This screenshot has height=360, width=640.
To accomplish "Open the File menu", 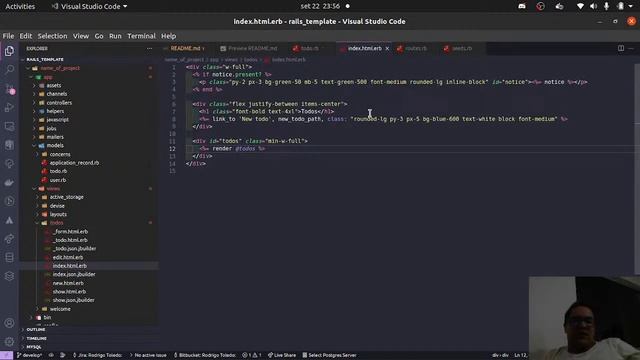I will coord(8,36).
